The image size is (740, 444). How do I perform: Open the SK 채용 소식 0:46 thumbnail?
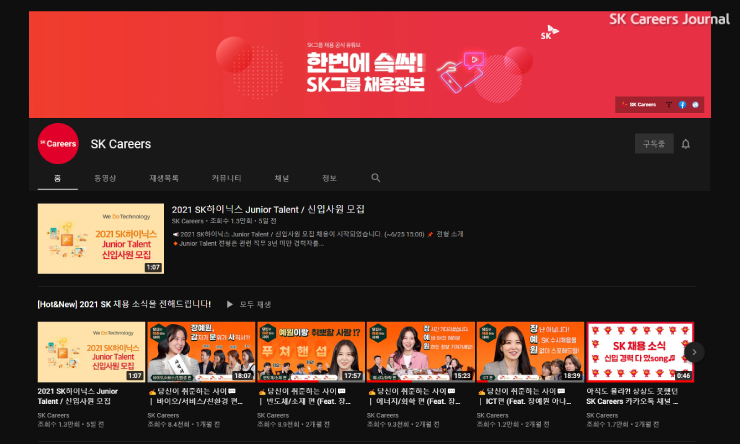tap(640, 352)
